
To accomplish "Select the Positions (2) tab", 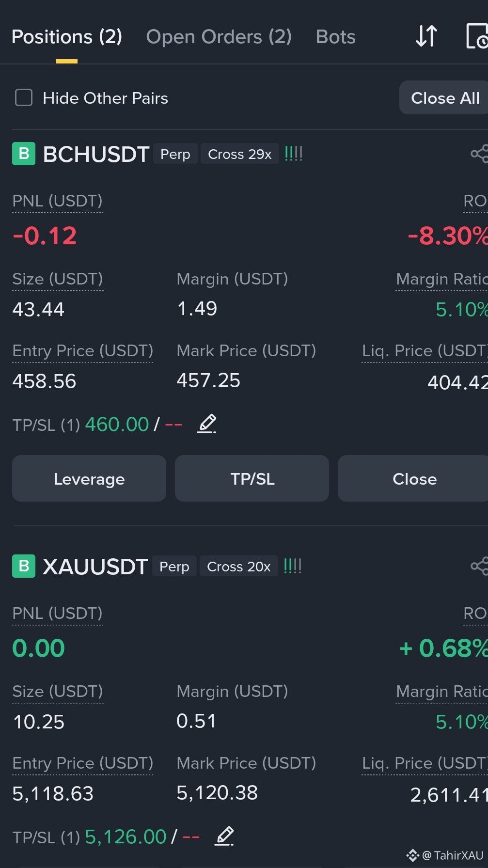I will click(x=67, y=37).
